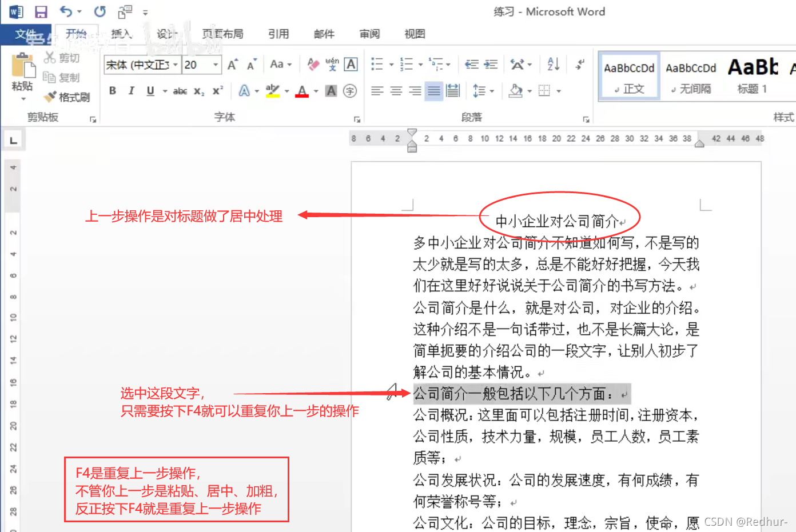The image size is (796, 532).
Task: Apply strikethrough formatting
Action: pos(181,90)
